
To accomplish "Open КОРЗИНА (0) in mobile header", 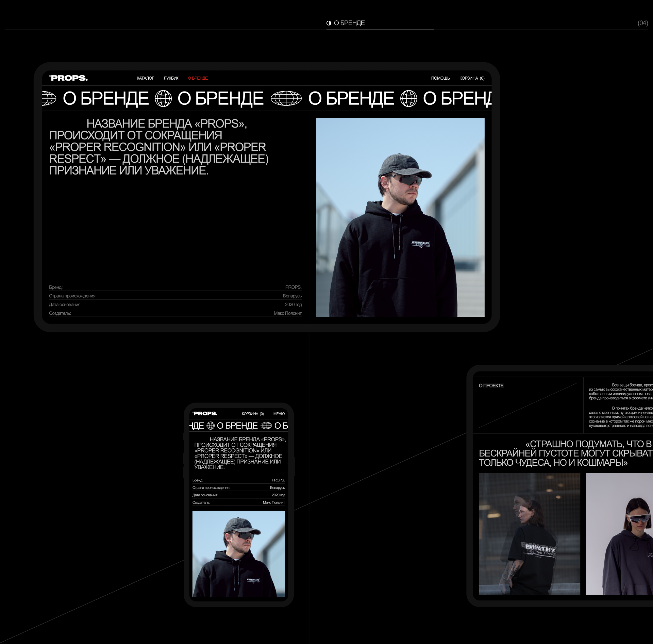I will [253, 414].
